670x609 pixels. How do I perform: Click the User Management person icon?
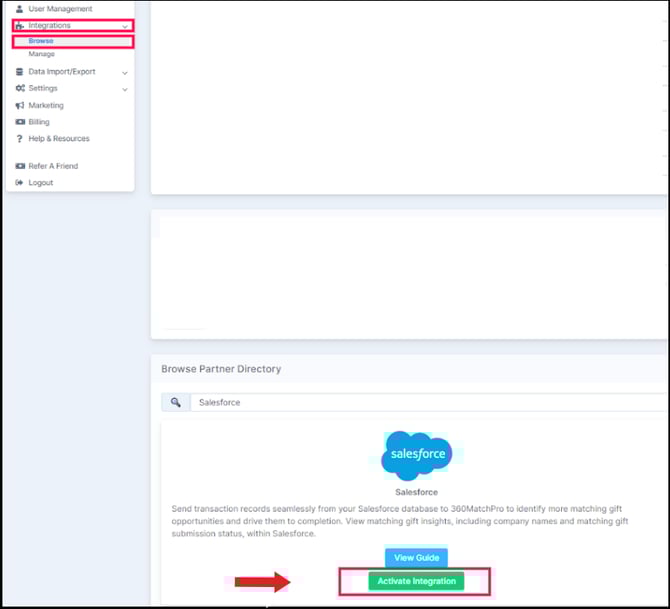pos(19,9)
